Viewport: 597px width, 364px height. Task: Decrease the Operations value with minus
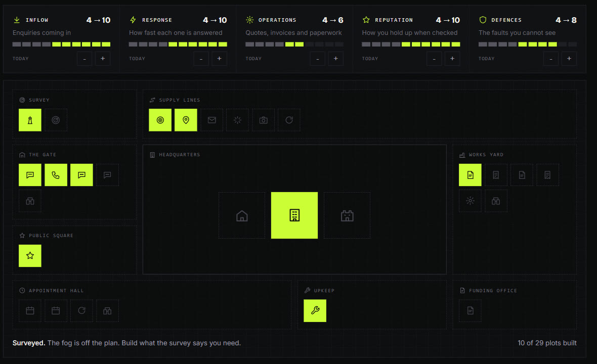tap(318, 59)
